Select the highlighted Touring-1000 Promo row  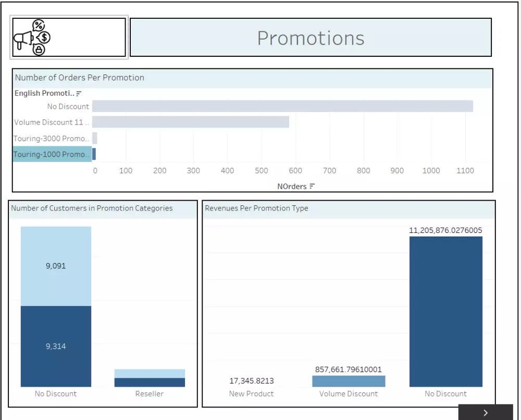tap(51, 154)
